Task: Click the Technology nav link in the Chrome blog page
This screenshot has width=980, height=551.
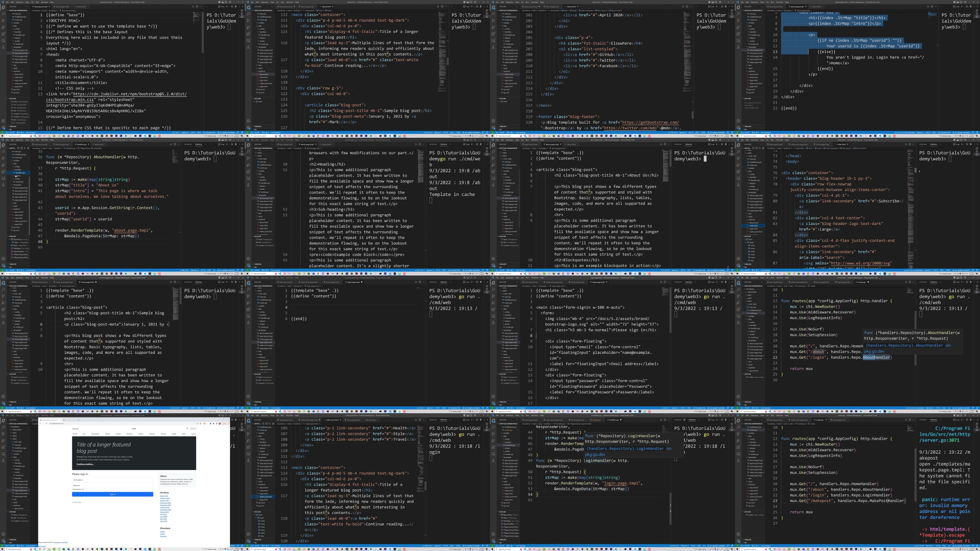Action: [96, 434]
